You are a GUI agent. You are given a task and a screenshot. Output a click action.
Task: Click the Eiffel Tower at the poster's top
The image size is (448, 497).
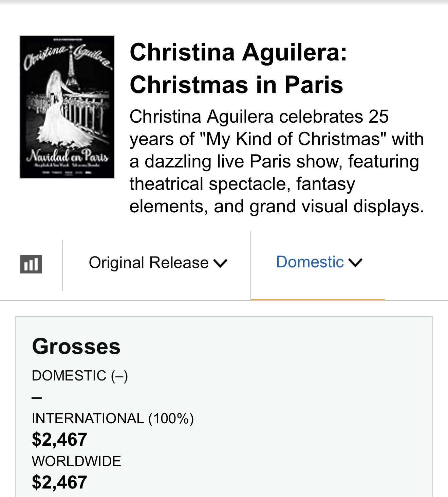(71, 68)
